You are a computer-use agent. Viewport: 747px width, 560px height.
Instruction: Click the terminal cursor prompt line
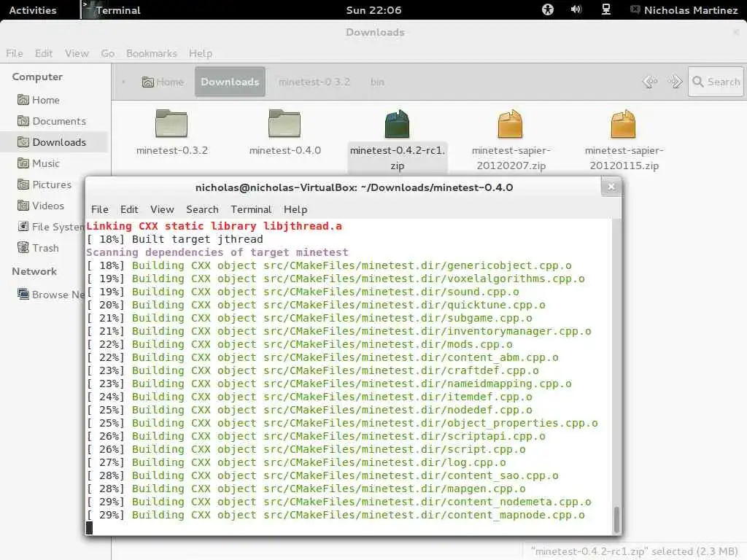tap(349, 528)
